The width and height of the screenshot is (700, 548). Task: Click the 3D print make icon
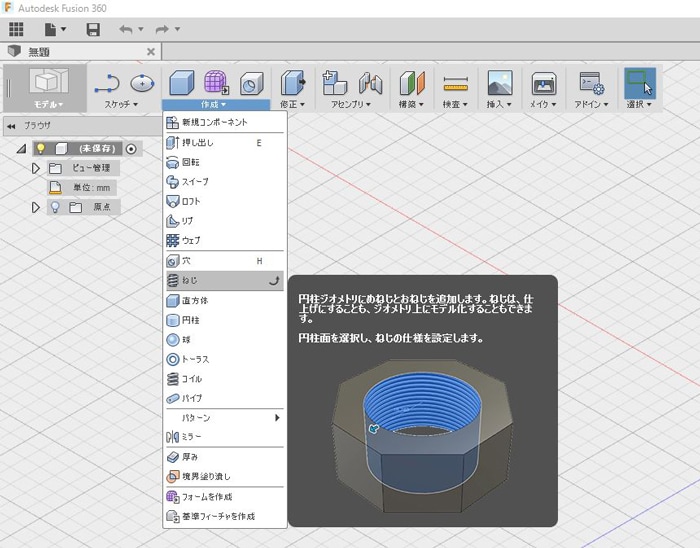tap(544, 83)
